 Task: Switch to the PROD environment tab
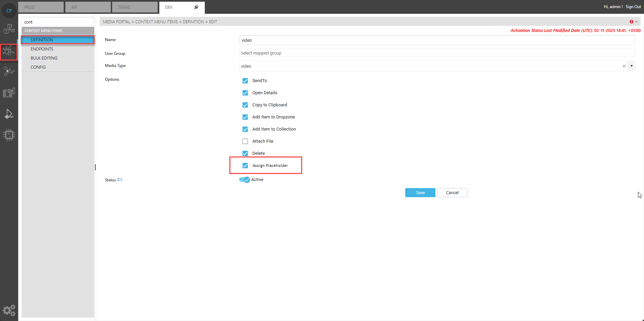41,7
